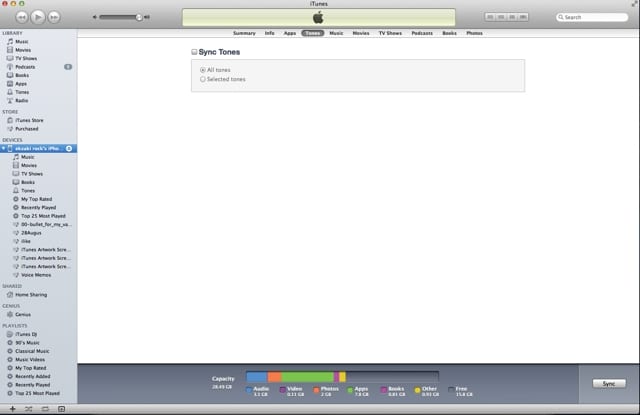Click the Audio color swatch in capacity legend
640x415 pixels.
tap(249, 391)
